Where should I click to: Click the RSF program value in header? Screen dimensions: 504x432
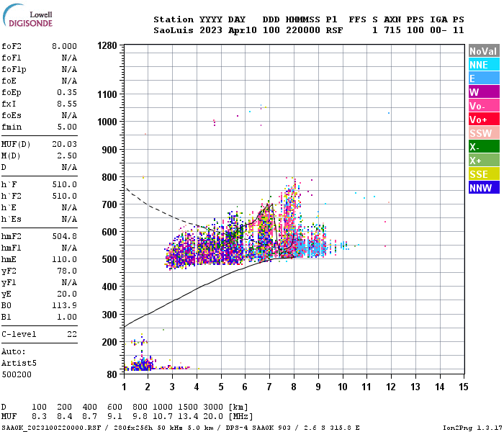[334, 30]
